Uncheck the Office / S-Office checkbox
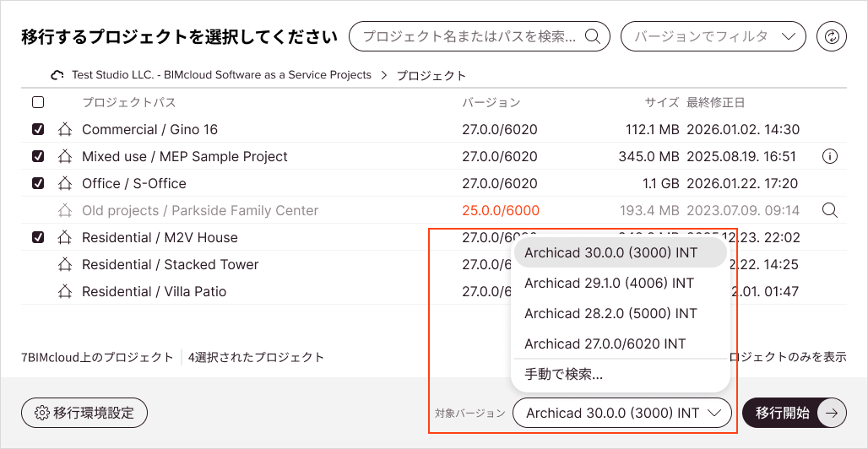 coord(38,183)
